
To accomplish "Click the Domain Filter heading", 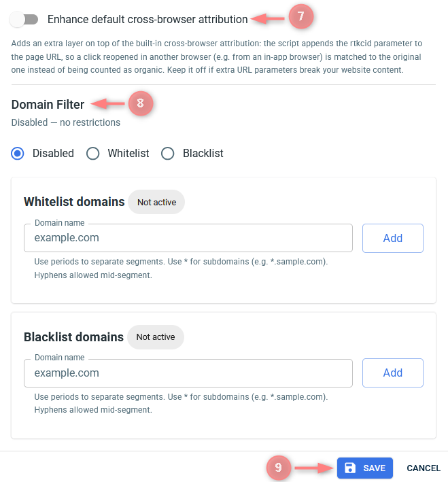I will coord(48,105).
